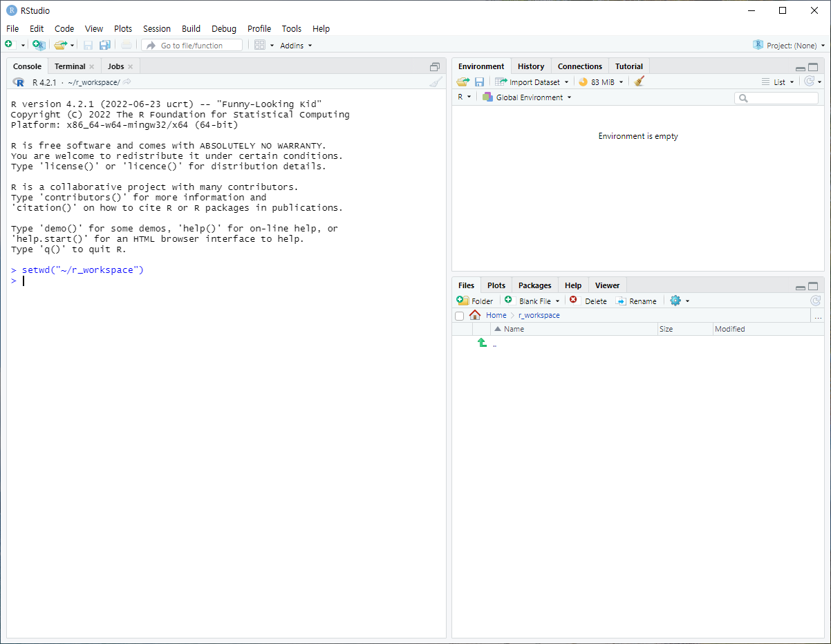Switch to the Terminal tab
The image size is (831, 644).
coord(70,66)
